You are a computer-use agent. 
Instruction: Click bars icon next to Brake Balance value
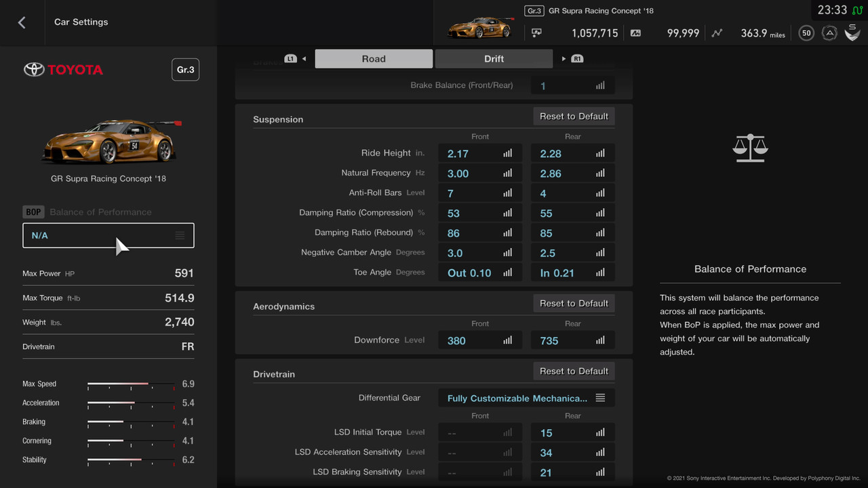point(600,85)
